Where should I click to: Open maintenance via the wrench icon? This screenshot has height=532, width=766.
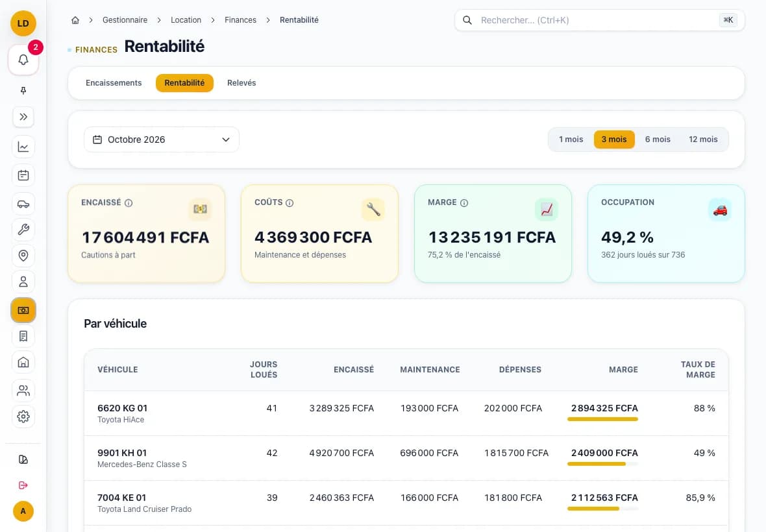(23, 230)
